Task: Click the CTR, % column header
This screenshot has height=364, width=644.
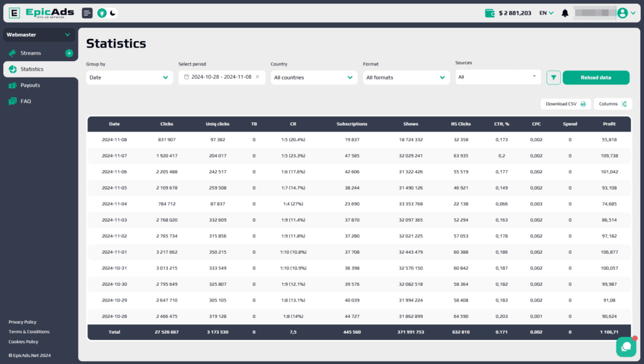Action: (x=501, y=124)
